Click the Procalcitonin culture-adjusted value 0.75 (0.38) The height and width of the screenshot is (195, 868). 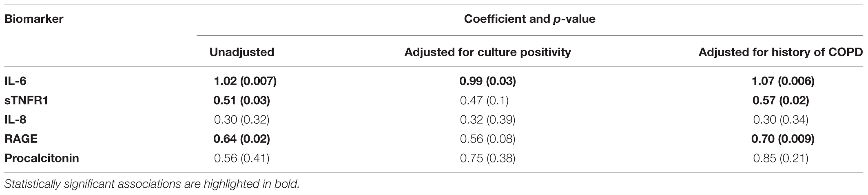tap(487, 158)
